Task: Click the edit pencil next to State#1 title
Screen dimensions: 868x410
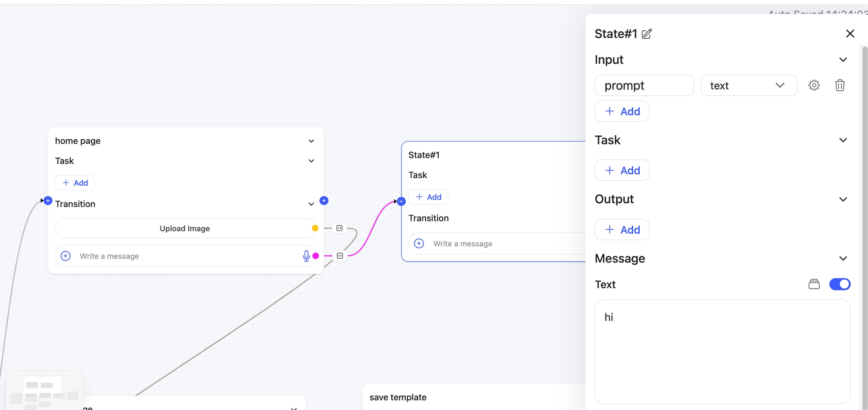Action: coord(646,34)
